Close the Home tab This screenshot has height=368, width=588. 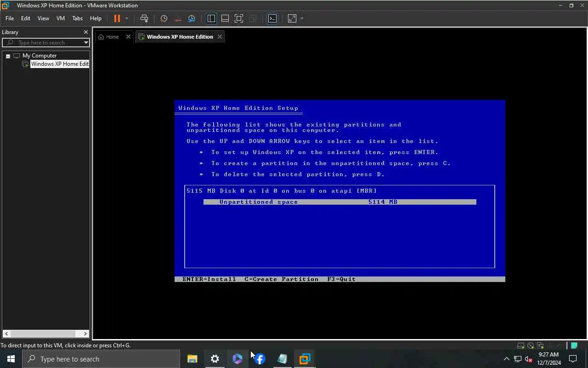pyautogui.click(x=128, y=37)
